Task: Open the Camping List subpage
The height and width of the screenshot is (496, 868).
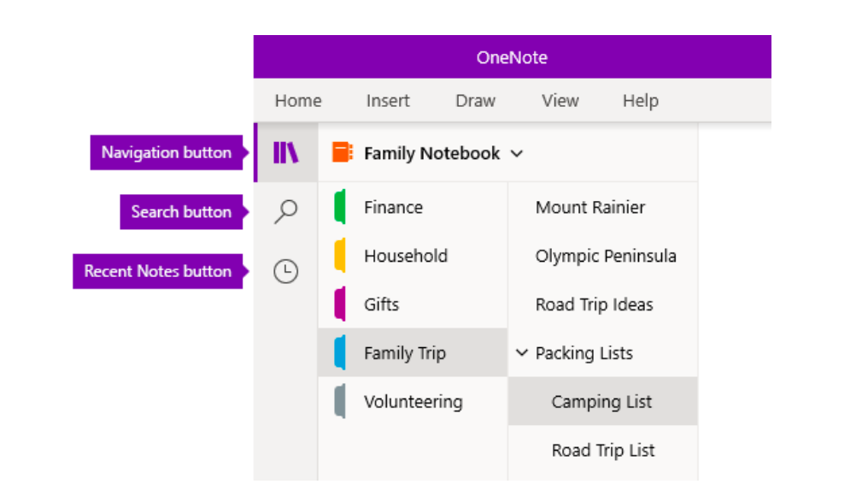Action: tap(603, 401)
